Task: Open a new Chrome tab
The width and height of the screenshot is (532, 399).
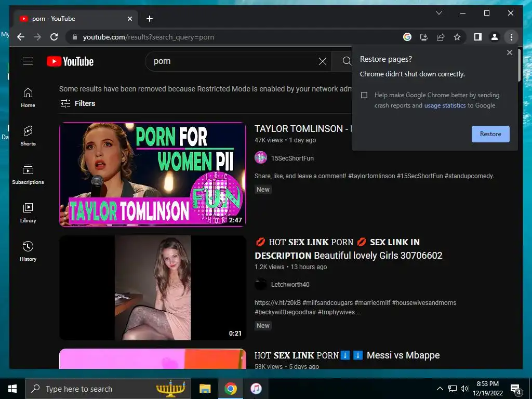Action: coord(149,19)
